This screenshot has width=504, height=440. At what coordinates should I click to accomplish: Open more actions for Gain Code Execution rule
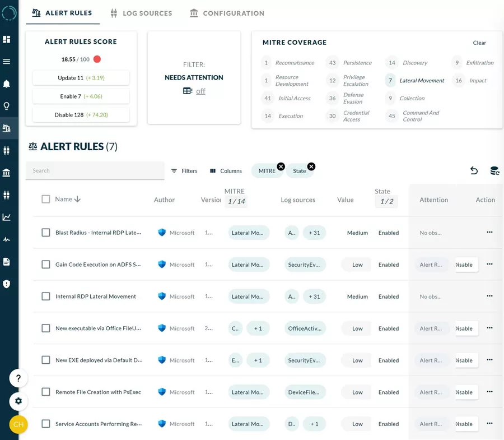[489, 264]
